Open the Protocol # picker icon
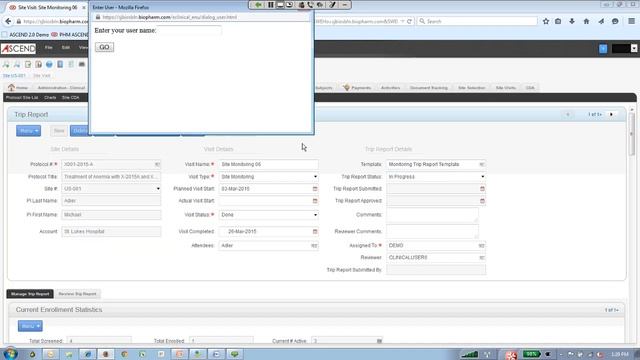The image size is (640, 360). [157, 164]
